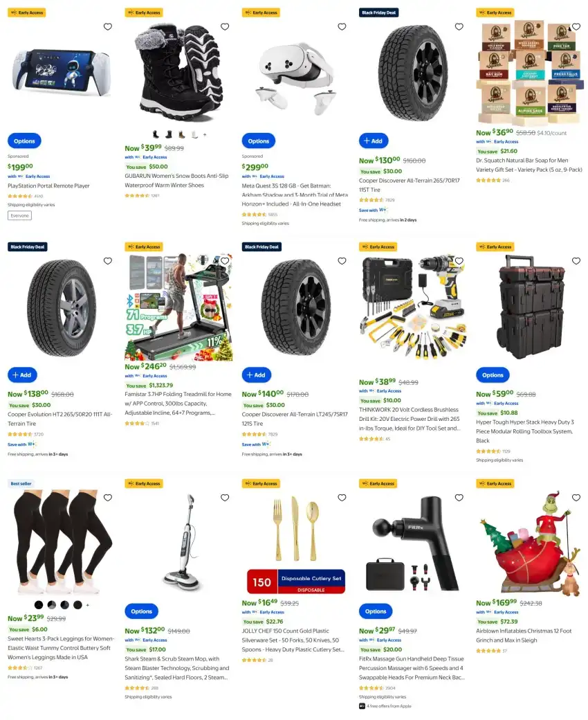Toggle favorite heart on Shark Steam Mop
588x720 pixels.
coord(225,498)
